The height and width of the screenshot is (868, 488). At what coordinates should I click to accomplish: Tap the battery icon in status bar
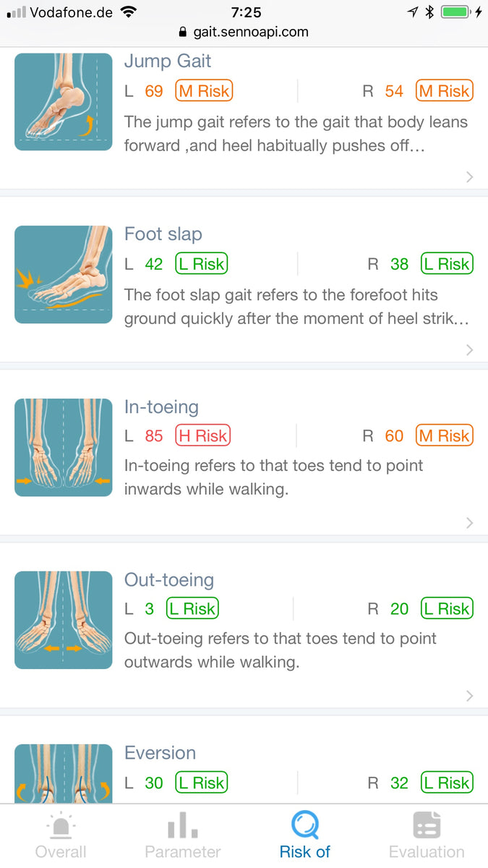tap(455, 12)
